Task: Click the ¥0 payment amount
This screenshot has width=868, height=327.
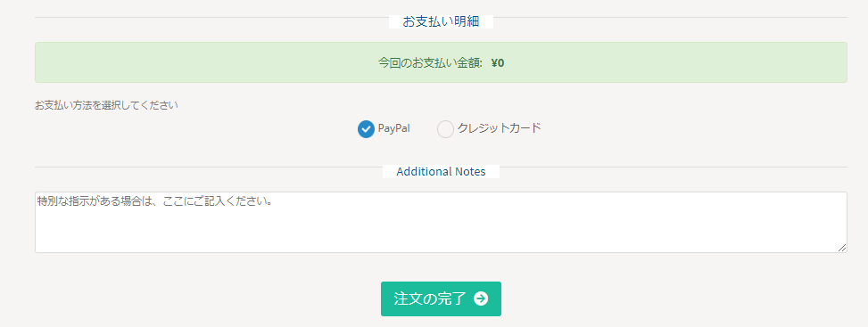Action: pos(498,62)
